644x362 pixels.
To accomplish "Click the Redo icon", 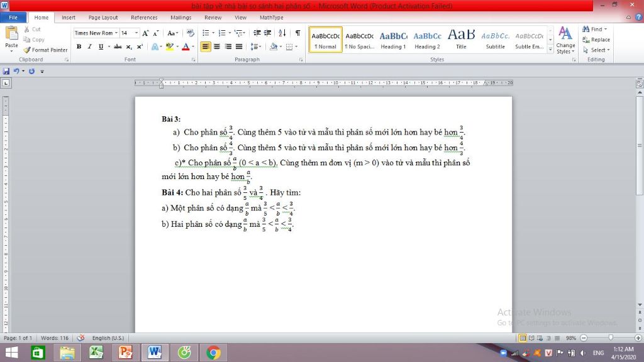I will (x=31, y=71).
